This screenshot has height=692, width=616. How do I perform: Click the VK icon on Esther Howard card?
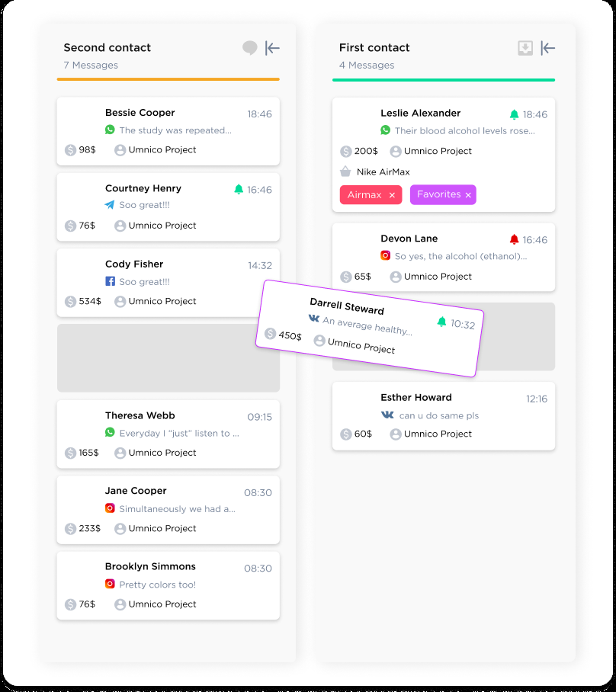click(387, 415)
